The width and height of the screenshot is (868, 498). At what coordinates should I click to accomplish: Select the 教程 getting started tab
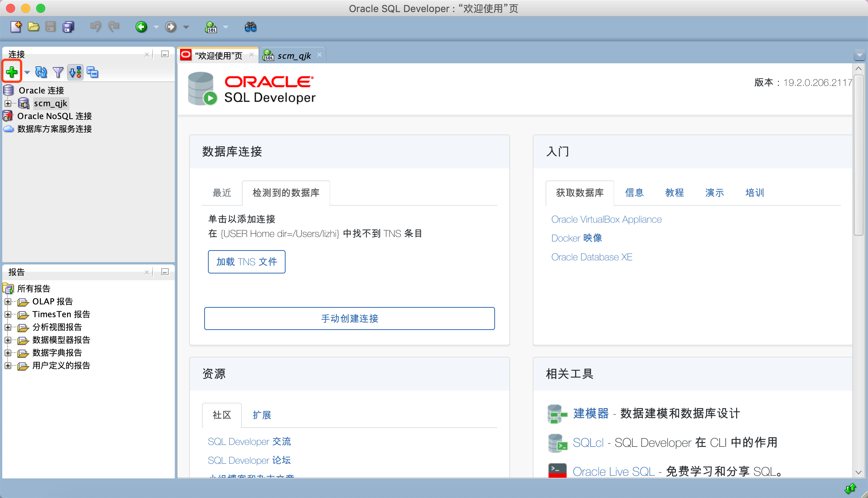672,192
